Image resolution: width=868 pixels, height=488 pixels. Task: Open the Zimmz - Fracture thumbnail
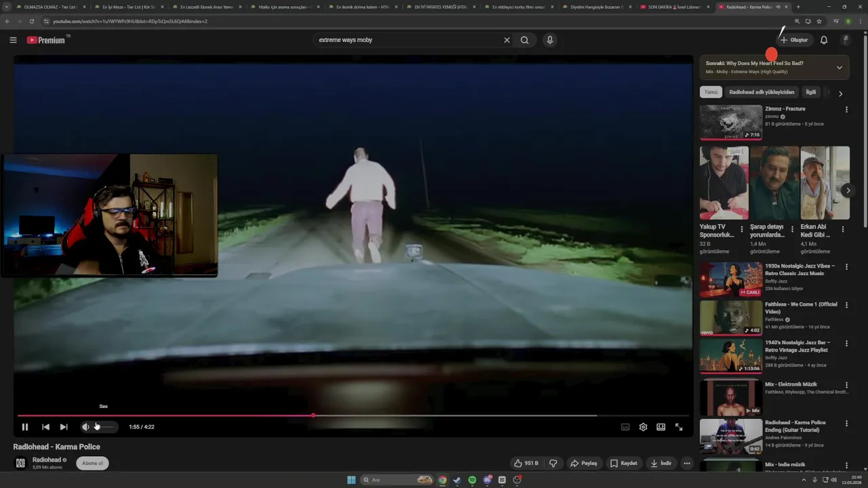tap(731, 122)
